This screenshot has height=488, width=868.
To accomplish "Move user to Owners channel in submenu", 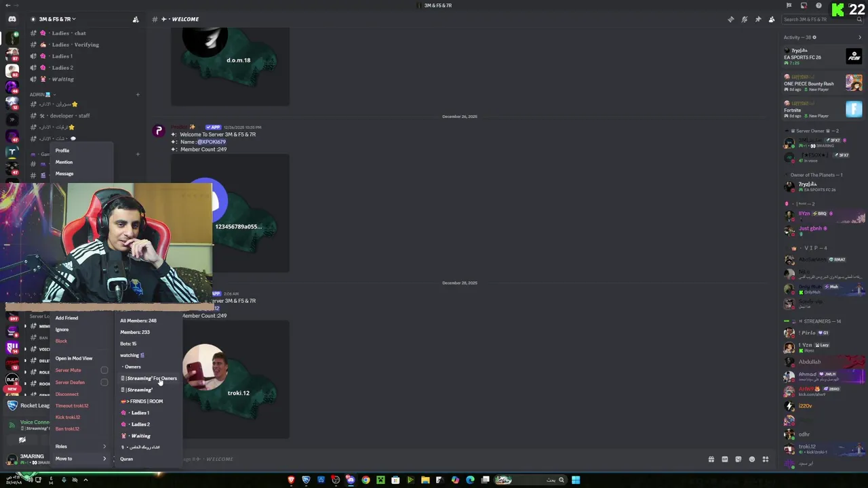I will tap(132, 367).
